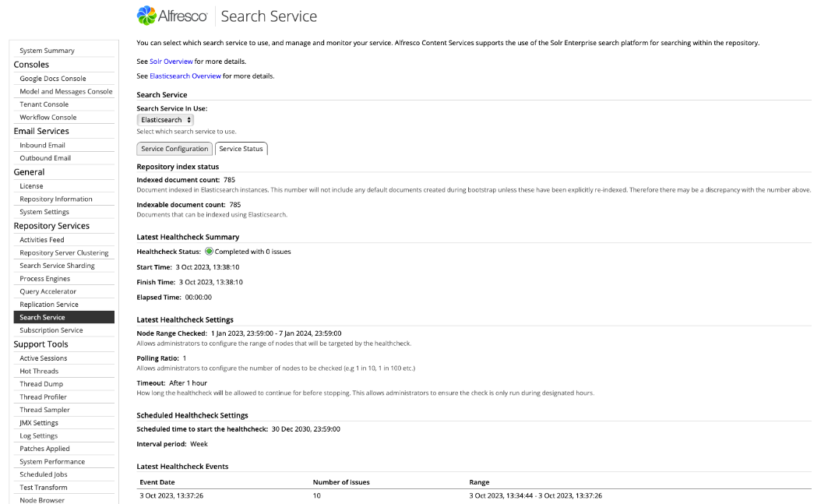Screen dimensions: 835x504
Task: Navigate to JMX Settings
Action: point(39,423)
